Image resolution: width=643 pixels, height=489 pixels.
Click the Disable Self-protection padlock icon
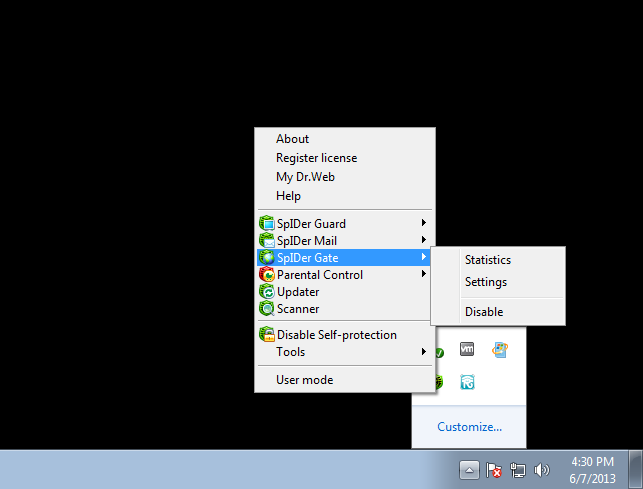pyautogui.click(x=267, y=334)
